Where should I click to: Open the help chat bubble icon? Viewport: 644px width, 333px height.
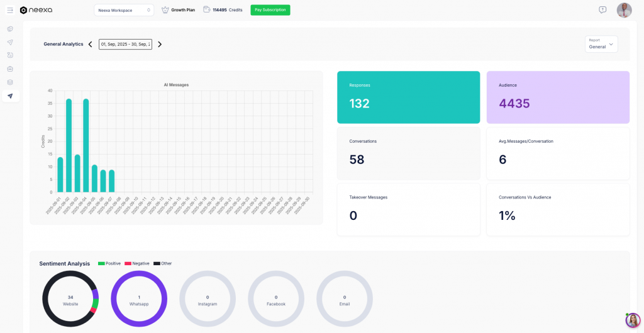point(602,10)
